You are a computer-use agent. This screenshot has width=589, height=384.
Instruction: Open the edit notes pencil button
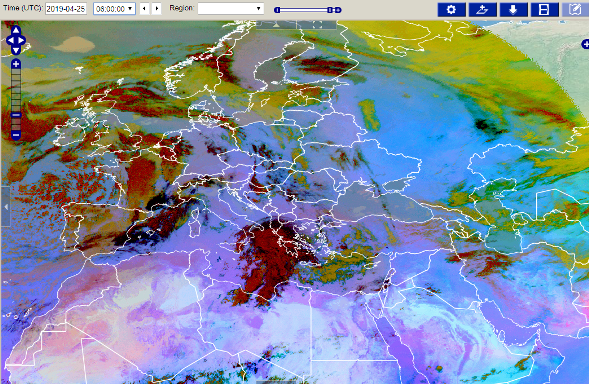pyautogui.click(x=575, y=9)
